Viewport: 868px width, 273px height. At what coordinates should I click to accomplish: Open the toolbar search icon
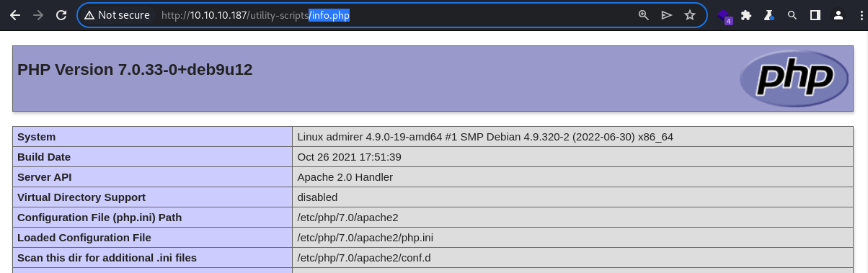[x=792, y=14]
